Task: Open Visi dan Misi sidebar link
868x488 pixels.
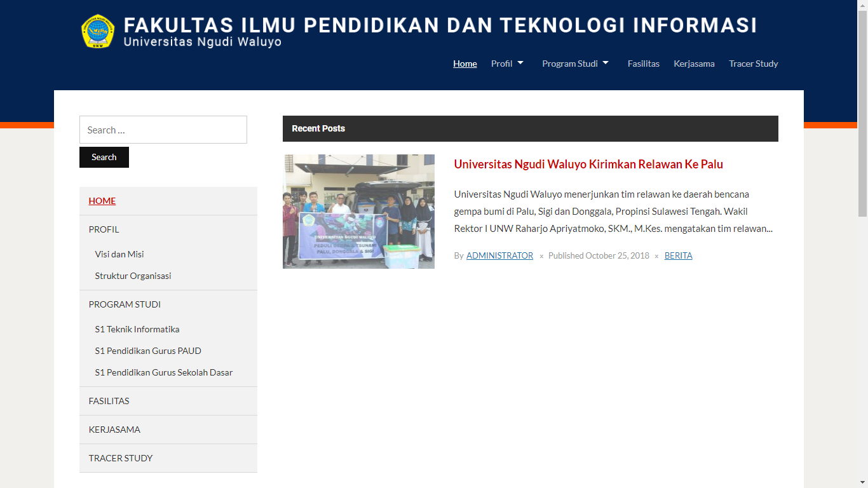Action: pyautogui.click(x=119, y=254)
